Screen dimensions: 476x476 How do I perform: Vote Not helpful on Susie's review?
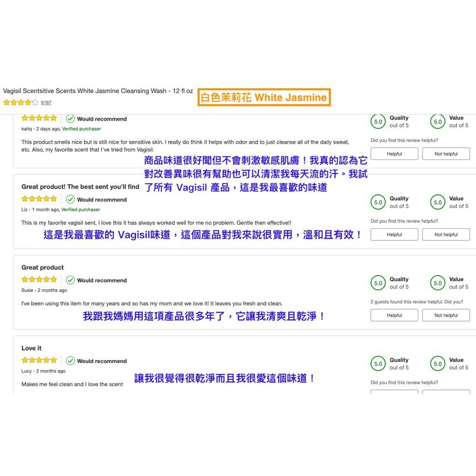click(x=446, y=315)
